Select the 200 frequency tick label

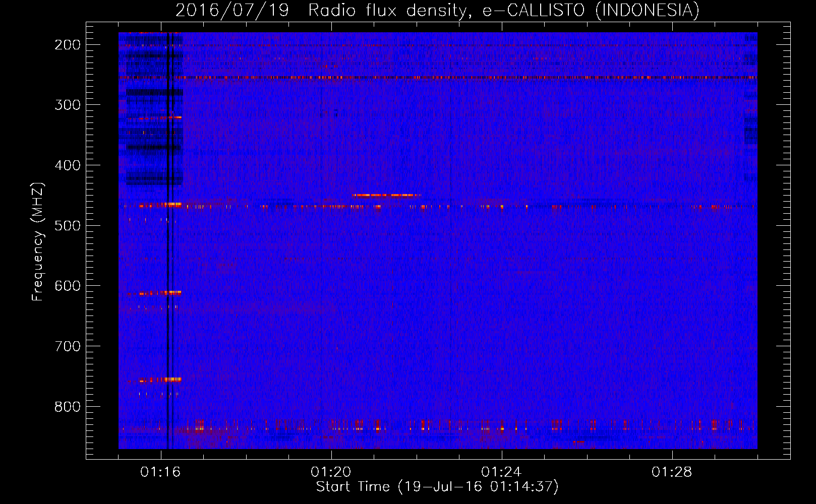(68, 45)
